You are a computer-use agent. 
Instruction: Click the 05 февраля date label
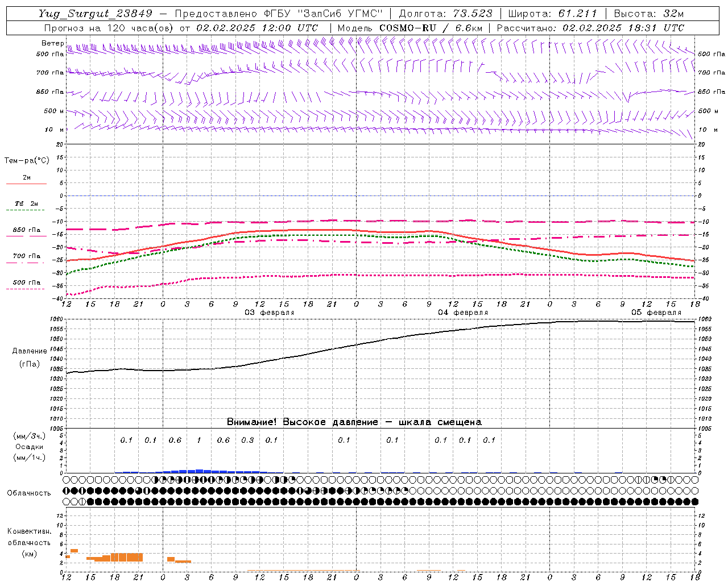point(656,313)
